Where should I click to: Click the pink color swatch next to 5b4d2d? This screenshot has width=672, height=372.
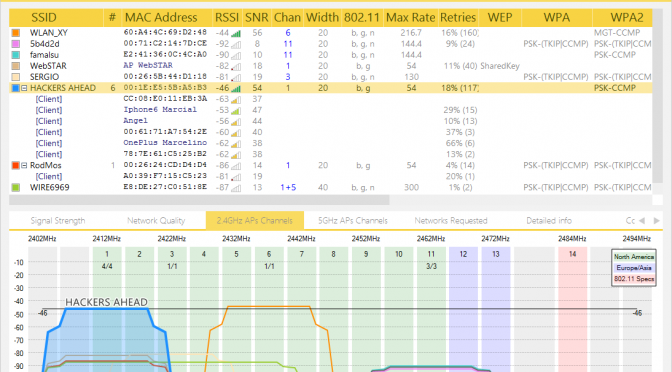(x=16, y=44)
